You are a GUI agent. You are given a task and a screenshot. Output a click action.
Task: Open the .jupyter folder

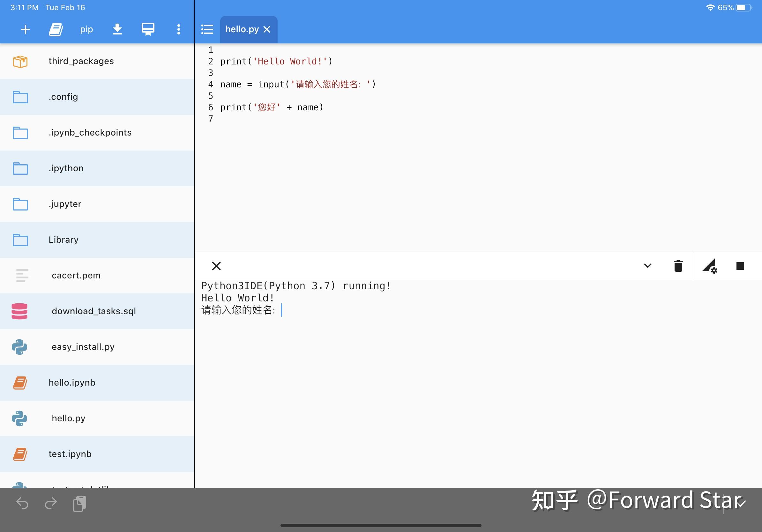click(x=97, y=204)
